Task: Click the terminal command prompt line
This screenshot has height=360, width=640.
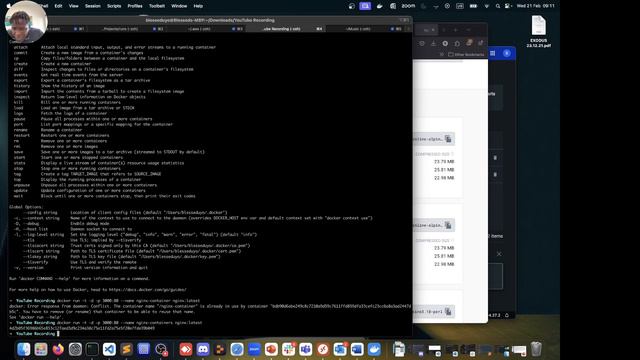Action: click(210, 334)
